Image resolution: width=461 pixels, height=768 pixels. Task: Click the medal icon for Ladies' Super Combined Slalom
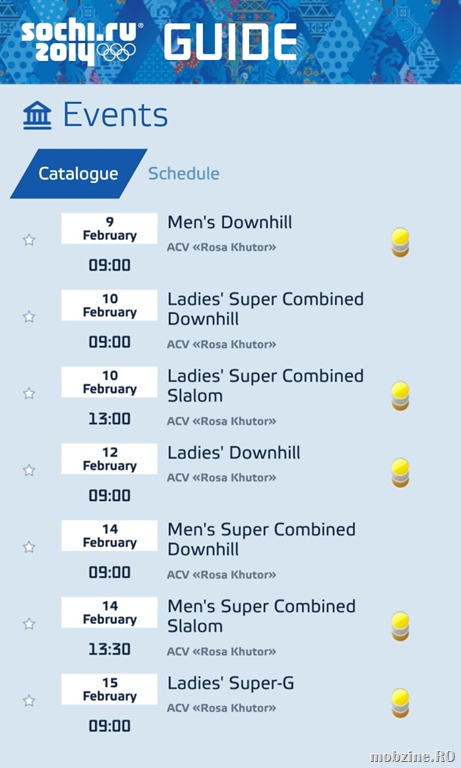pos(400,396)
